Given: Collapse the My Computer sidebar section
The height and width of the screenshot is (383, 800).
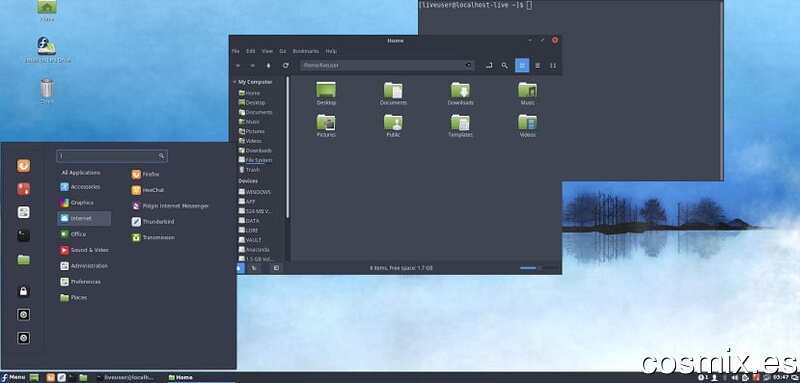Looking at the screenshot, I should click(235, 82).
